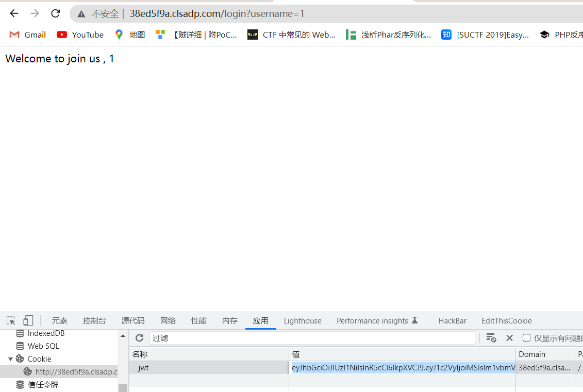Click the not-secure warning icon
This screenshot has height=392, width=583.
[81, 14]
